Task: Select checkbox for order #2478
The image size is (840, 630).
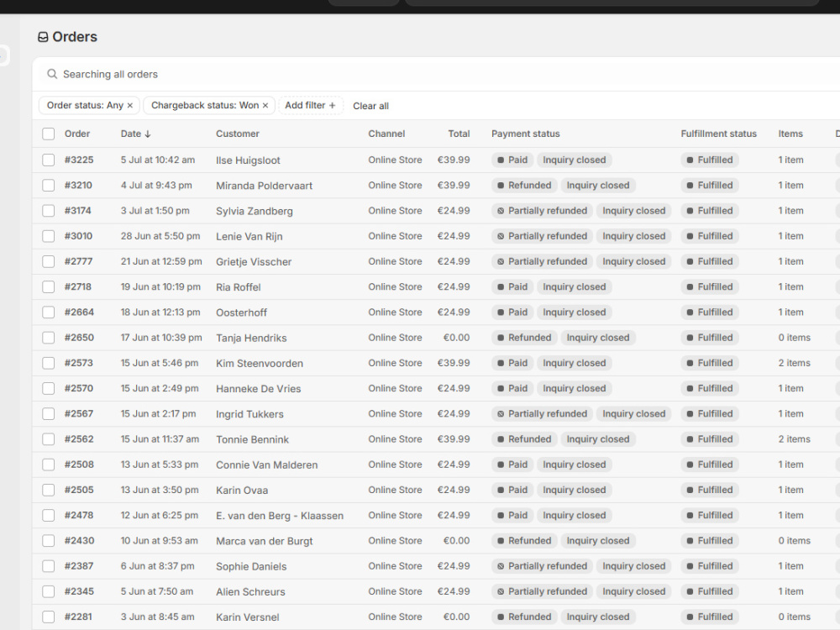Action: tap(48, 516)
